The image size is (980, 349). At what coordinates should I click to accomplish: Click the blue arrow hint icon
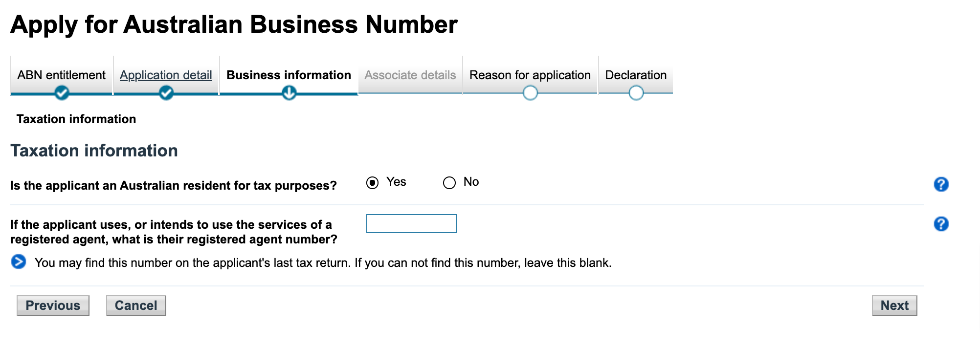(19, 262)
